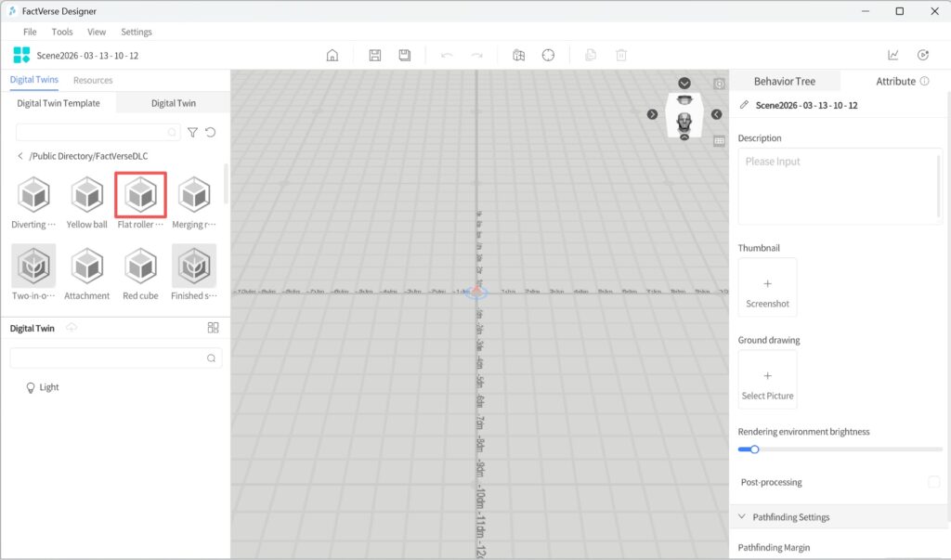Click the pencil icon to rename scene
This screenshot has width=951, height=560.
tap(744, 106)
